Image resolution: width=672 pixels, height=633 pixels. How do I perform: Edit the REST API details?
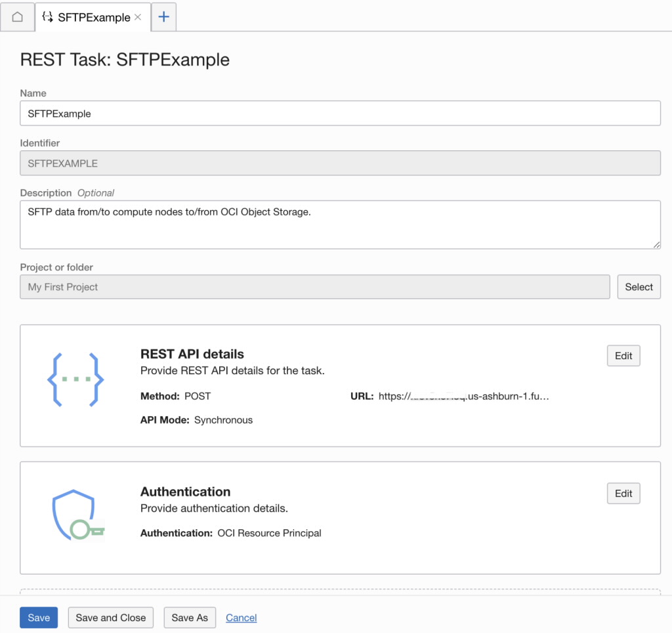(622, 355)
